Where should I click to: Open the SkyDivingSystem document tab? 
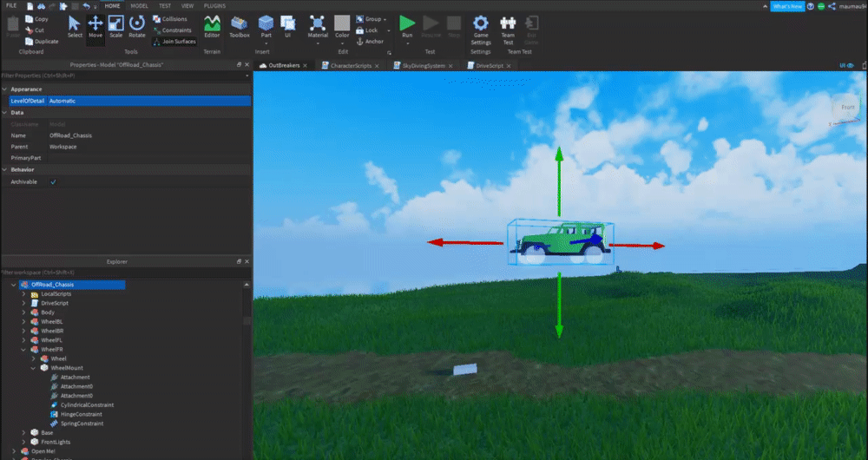point(423,65)
